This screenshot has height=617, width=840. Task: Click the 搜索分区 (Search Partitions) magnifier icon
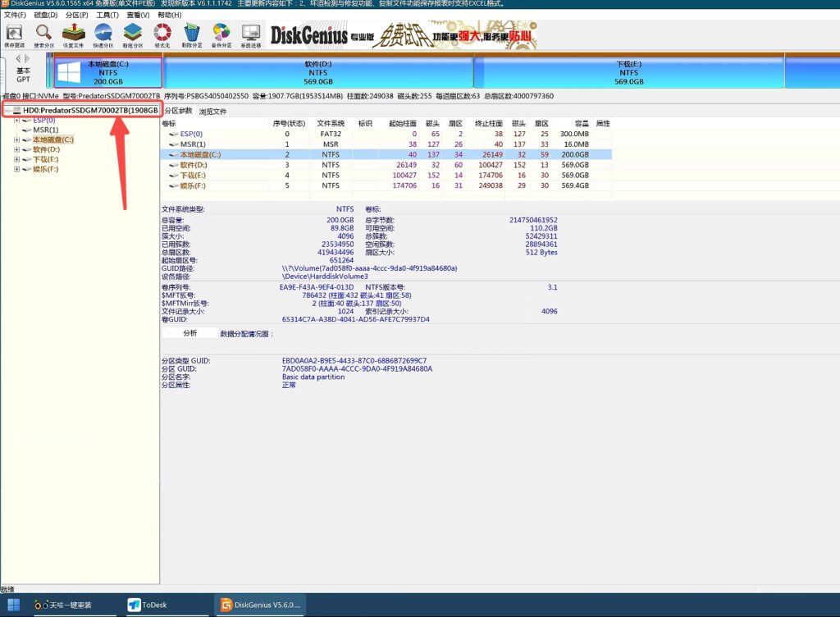[43, 35]
